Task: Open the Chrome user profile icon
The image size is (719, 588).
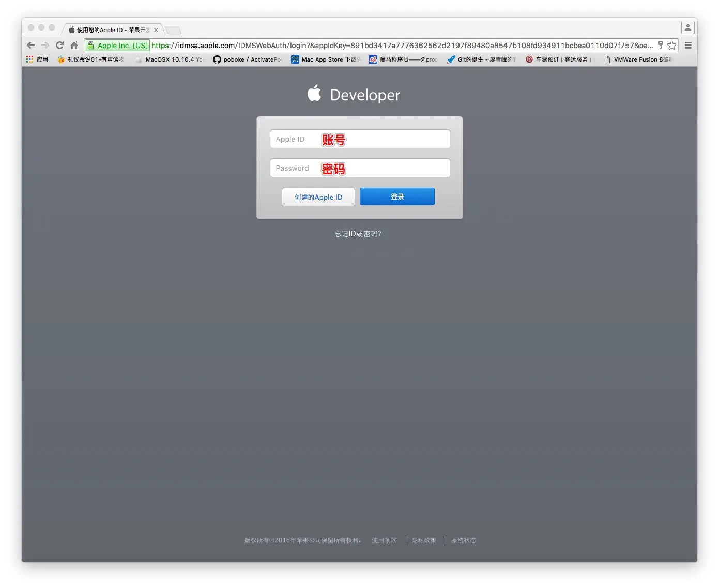Action: pyautogui.click(x=687, y=27)
